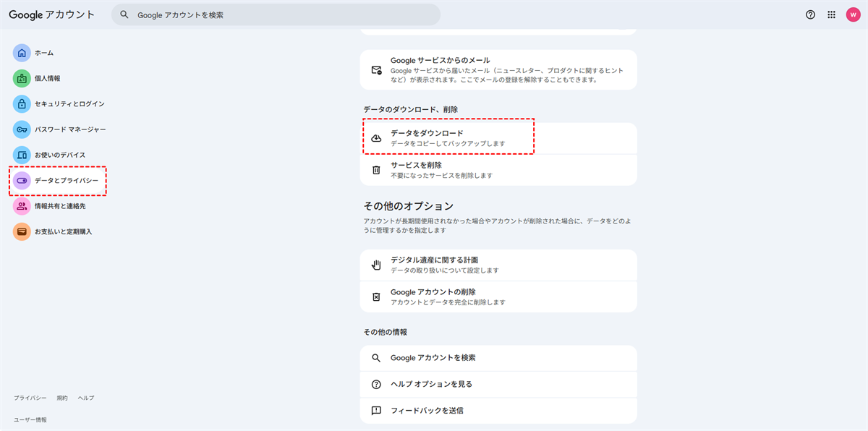Click the delete icon beside Google アカウントの削除
This screenshot has height=431, width=868.
pyautogui.click(x=376, y=296)
